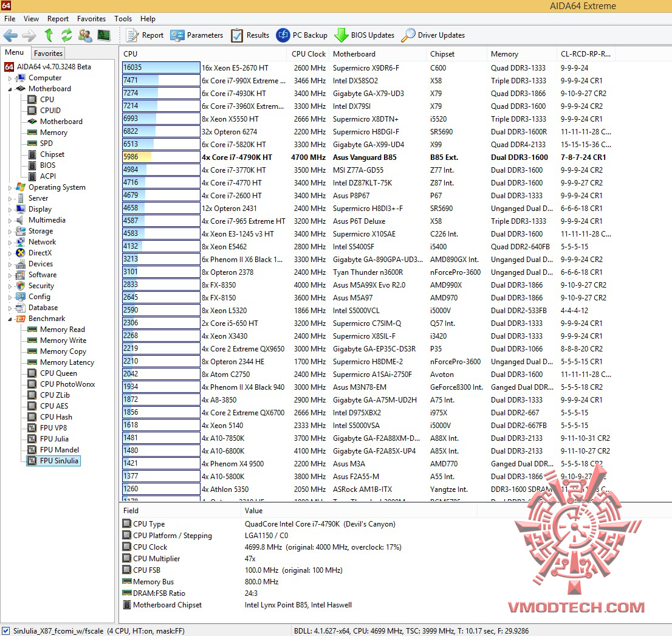
Task: Sort by the Motherboard column header
Action: point(378,54)
